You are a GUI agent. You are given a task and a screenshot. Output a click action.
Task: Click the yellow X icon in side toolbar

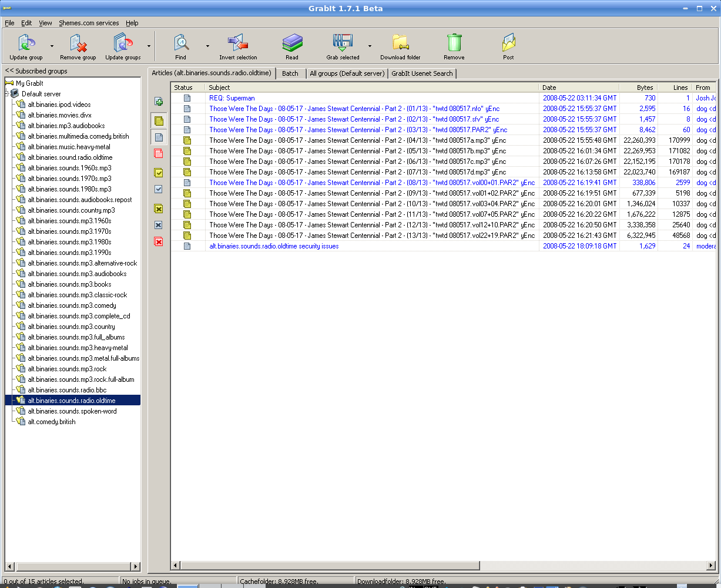[x=159, y=209]
